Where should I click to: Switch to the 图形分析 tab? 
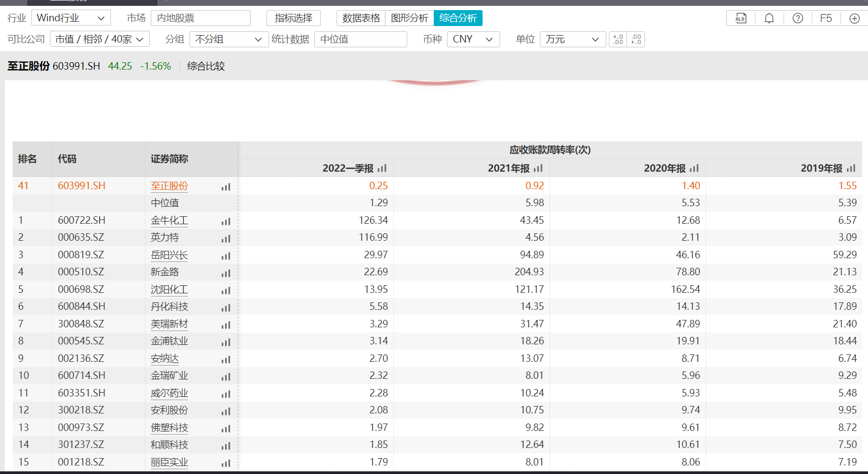tap(409, 18)
